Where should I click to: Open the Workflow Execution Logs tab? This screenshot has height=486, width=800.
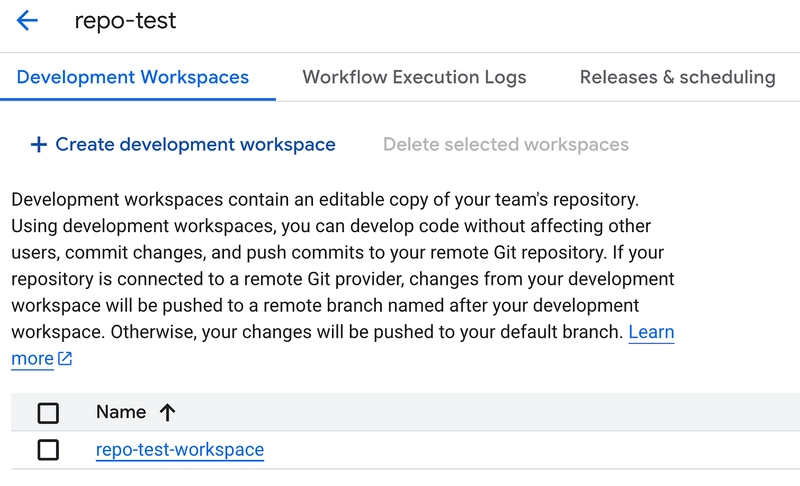[414, 77]
